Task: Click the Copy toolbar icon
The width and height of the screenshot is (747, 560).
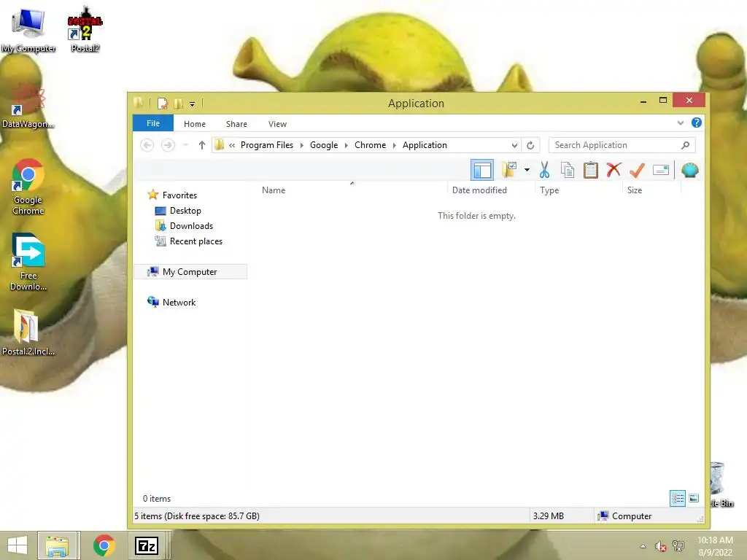Action: click(x=567, y=170)
